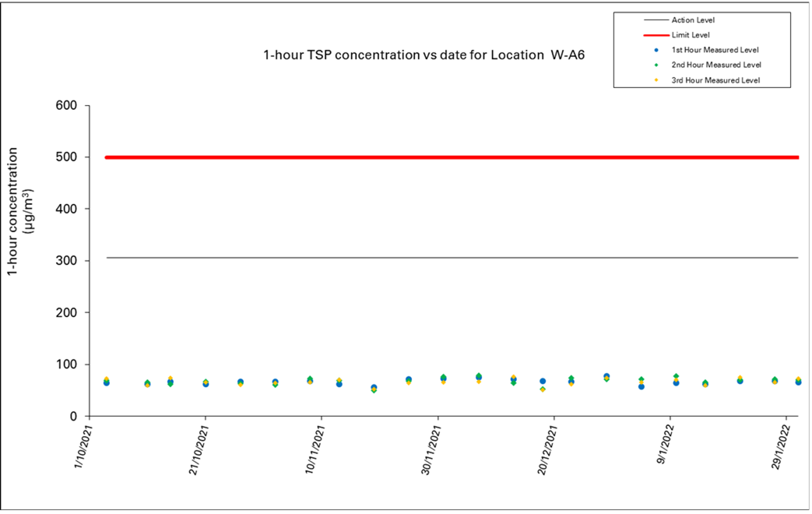Click the chart title mentioning Location W-A6

tap(424, 56)
